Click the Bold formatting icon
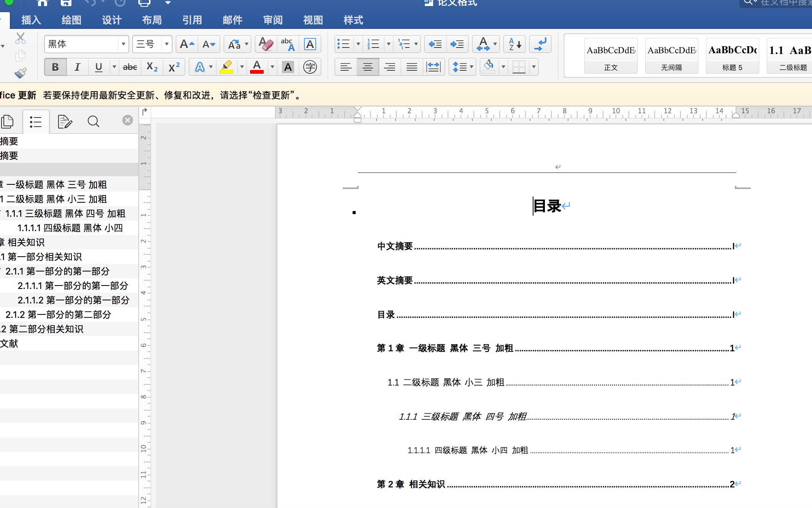The height and width of the screenshot is (508, 812). (x=55, y=66)
